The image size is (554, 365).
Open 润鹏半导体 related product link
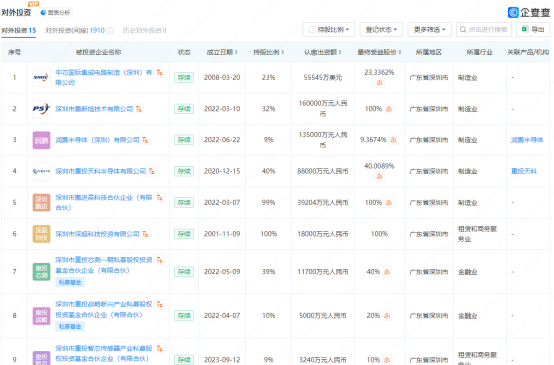(x=527, y=140)
